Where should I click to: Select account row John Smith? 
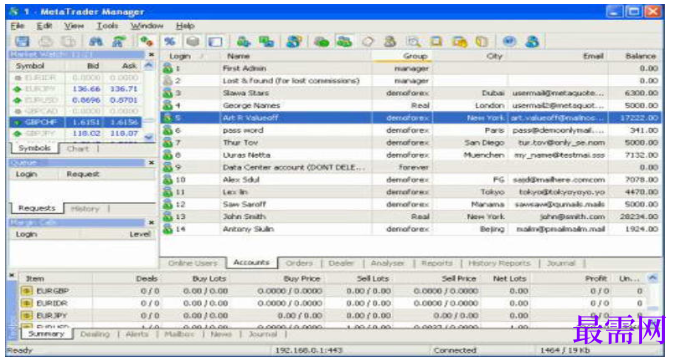tap(411, 217)
